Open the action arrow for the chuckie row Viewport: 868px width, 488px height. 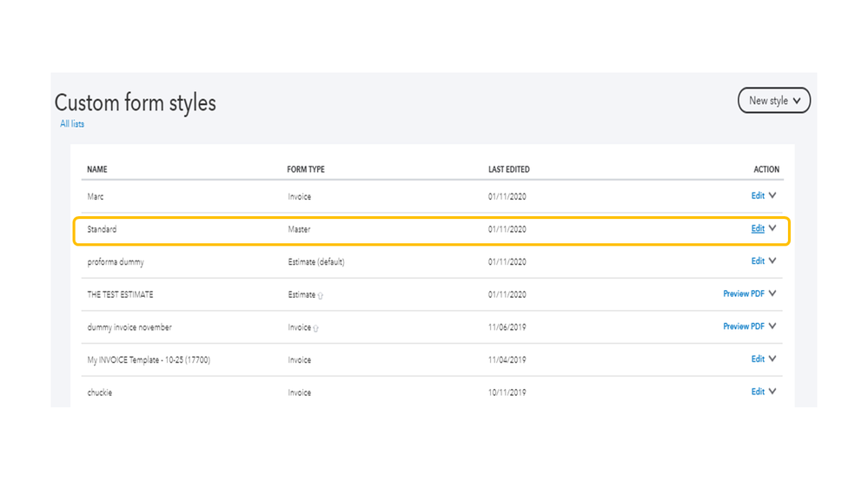pyautogui.click(x=772, y=392)
